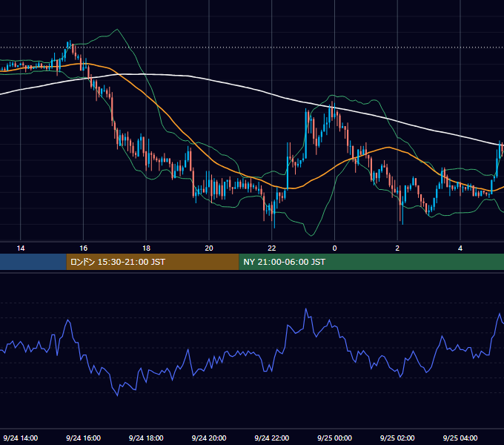Click the 22 hour axis label
Viewport: 504px width, 445px height.
[272, 248]
